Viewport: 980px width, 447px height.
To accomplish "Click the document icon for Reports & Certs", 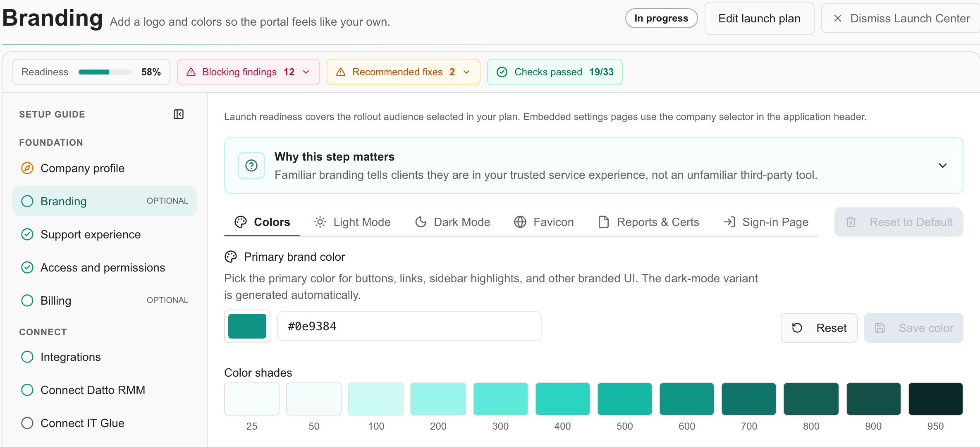I will (x=604, y=222).
